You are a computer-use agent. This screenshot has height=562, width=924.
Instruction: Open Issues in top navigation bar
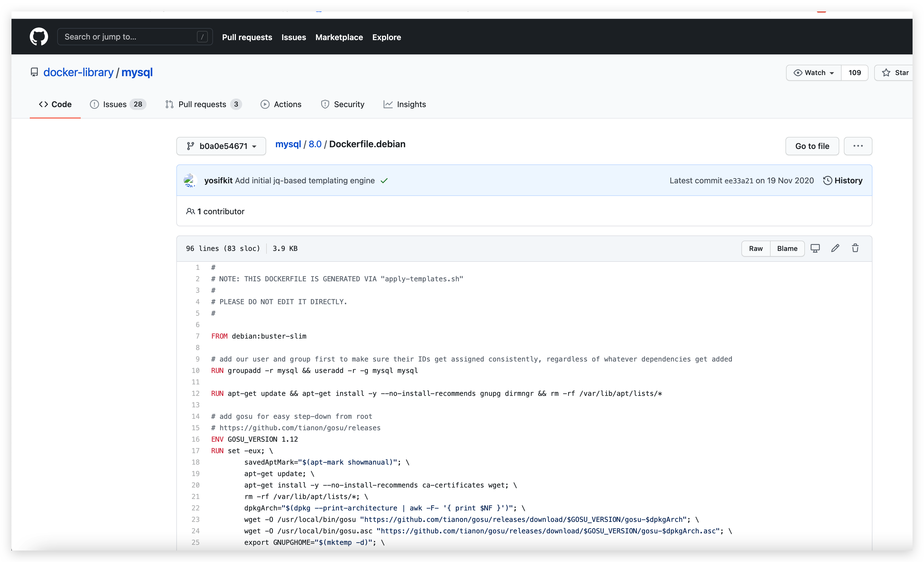pyautogui.click(x=294, y=37)
